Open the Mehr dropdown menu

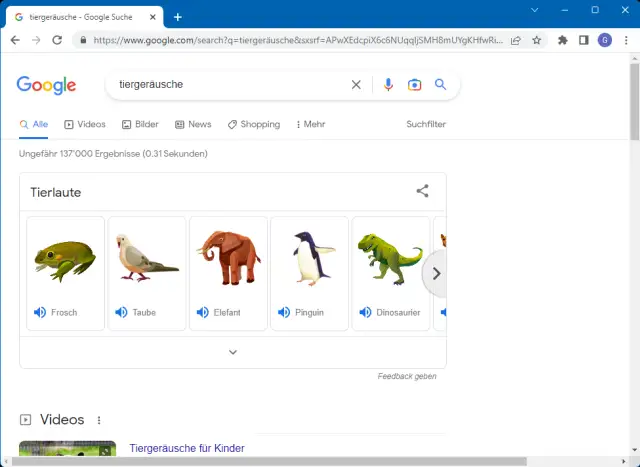tap(311, 125)
